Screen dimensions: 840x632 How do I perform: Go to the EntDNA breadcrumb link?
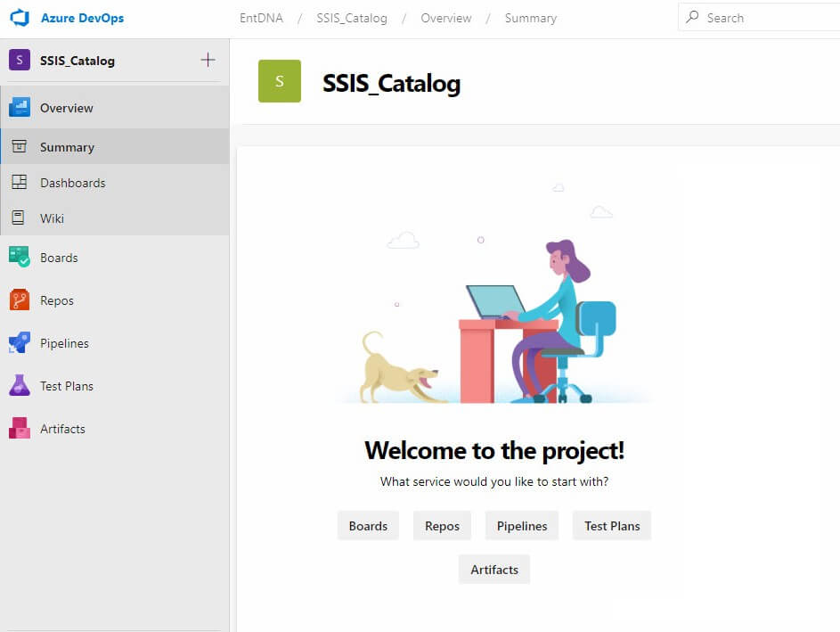(x=261, y=18)
